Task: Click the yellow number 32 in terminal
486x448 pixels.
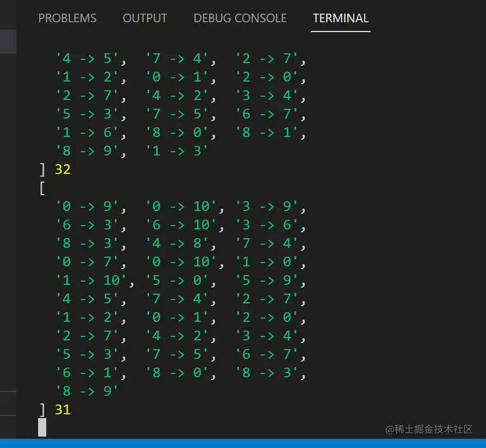Action: tap(63, 169)
